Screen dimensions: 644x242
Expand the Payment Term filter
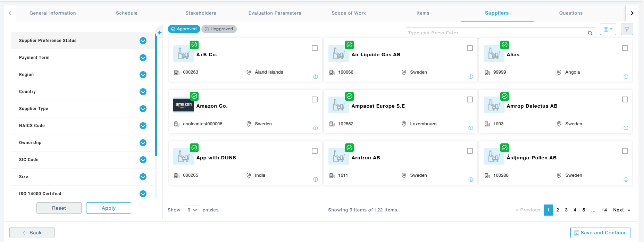pyautogui.click(x=143, y=58)
